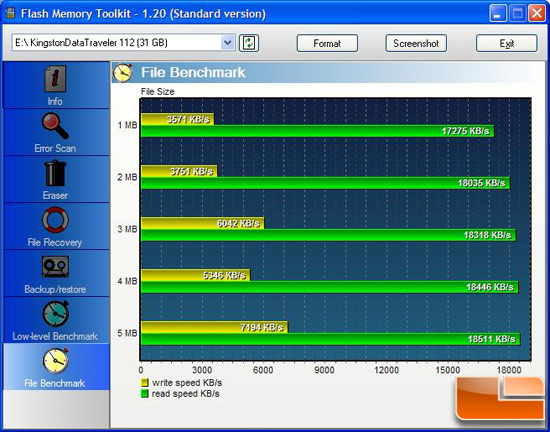Viewport: 550px width, 432px height.
Task: Click the green read speed legend swatch
Action: pos(145,394)
